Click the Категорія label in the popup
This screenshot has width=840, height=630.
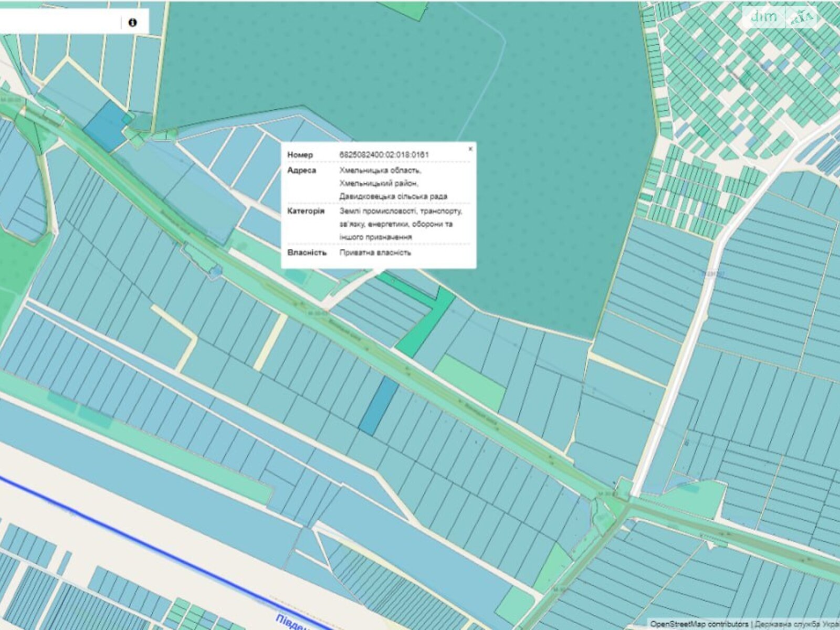[x=306, y=211]
